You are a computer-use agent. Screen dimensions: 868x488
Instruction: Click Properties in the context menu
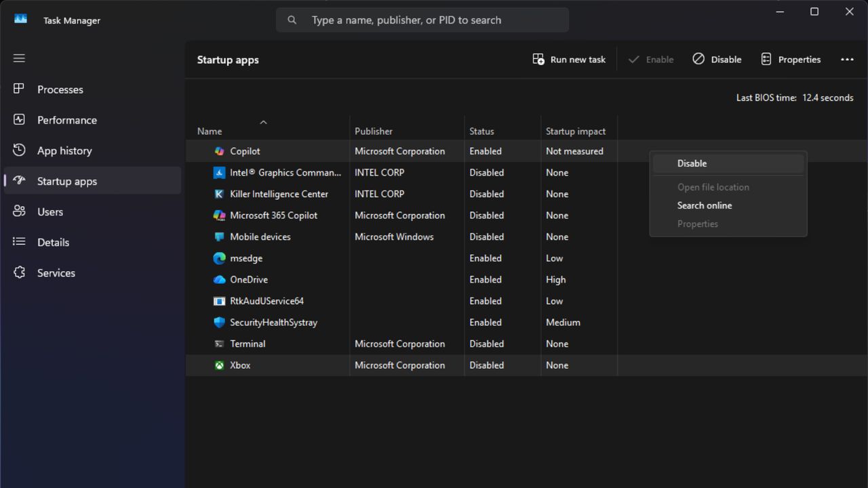pos(728,224)
